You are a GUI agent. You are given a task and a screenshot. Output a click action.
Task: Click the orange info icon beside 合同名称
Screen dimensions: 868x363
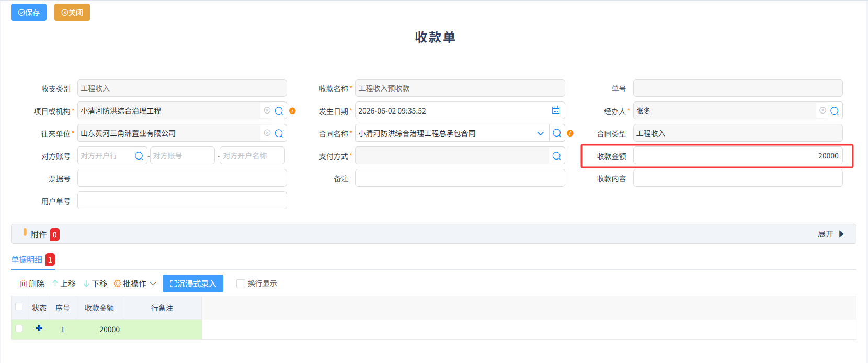point(570,133)
